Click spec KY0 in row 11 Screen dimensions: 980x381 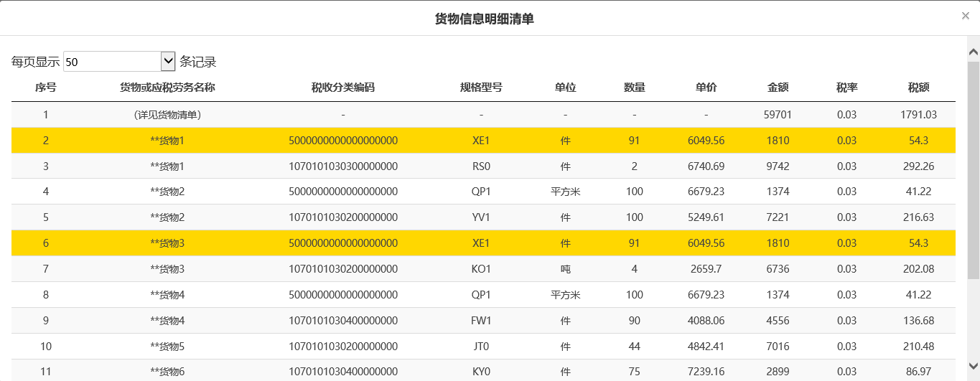481,372
